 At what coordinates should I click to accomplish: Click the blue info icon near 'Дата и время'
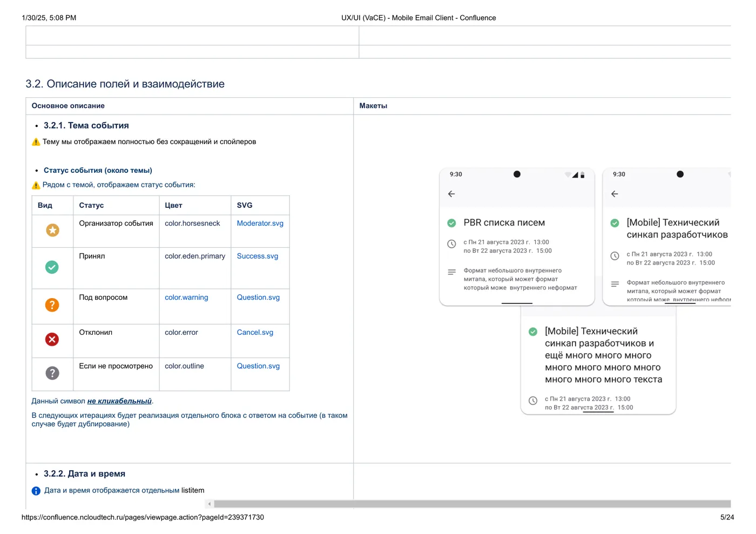point(36,491)
